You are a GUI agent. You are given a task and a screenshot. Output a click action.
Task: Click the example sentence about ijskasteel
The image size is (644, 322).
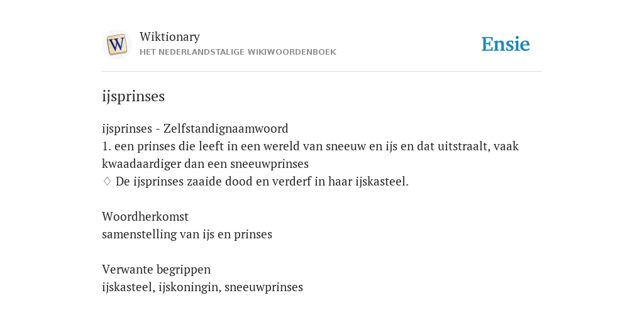[262, 181]
